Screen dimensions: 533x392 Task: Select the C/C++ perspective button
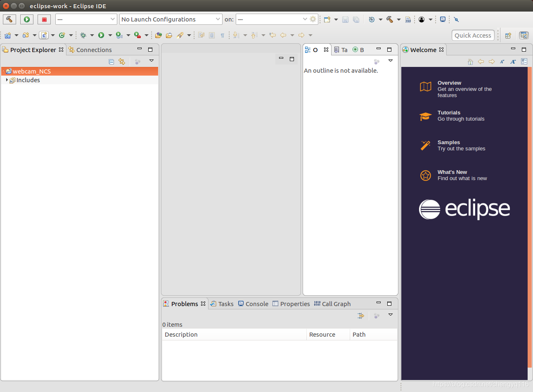click(x=524, y=36)
